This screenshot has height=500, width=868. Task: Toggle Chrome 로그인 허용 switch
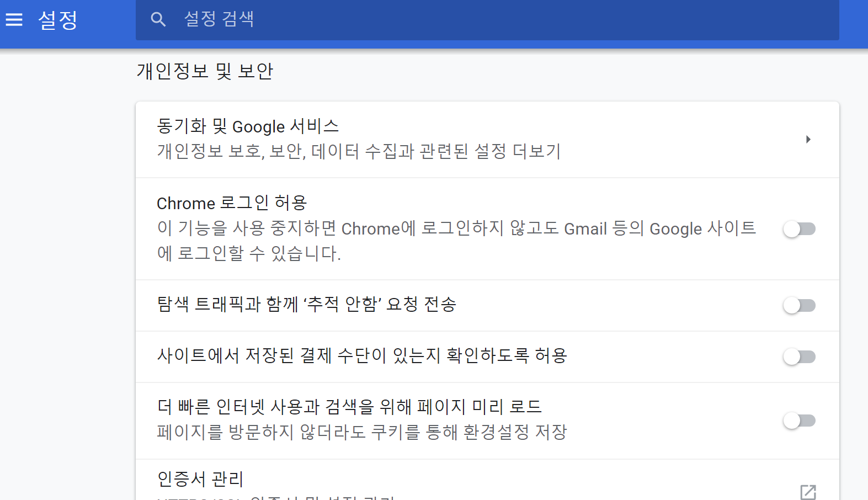pyautogui.click(x=800, y=229)
